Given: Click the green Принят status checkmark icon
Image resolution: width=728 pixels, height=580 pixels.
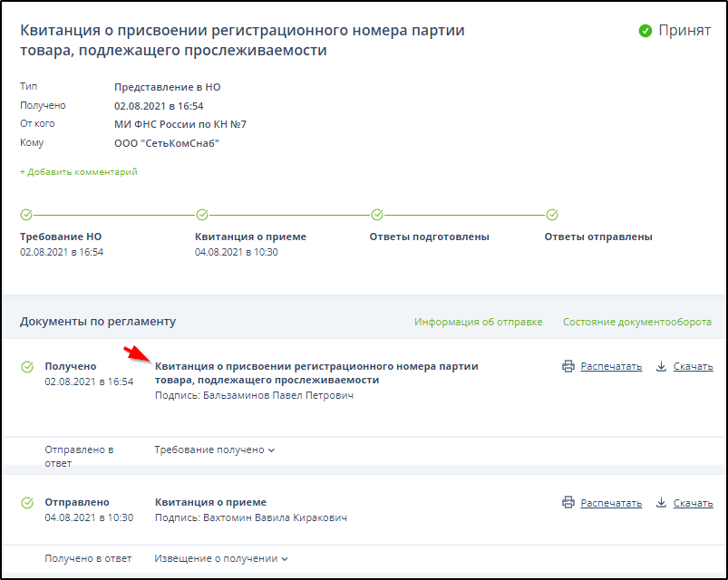Looking at the screenshot, I should 645,30.
